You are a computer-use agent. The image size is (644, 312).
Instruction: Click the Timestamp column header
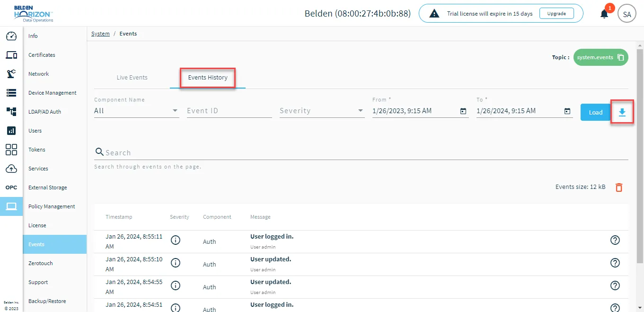(x=119, y=217)
